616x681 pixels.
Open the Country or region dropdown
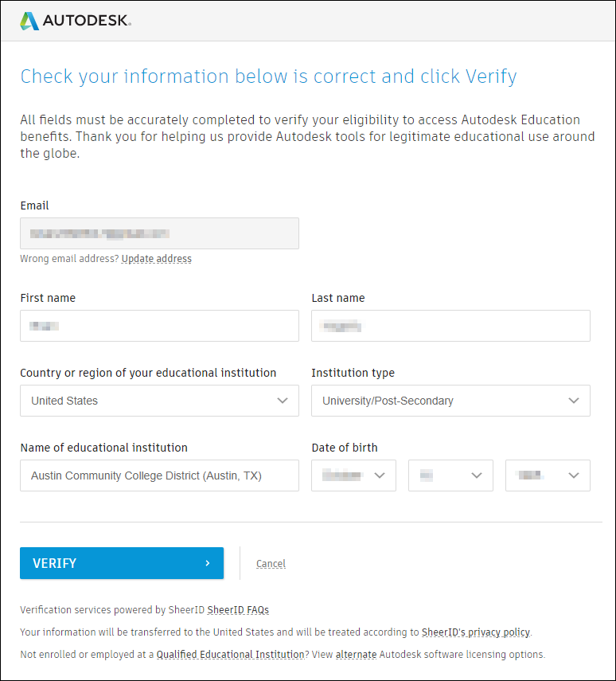(159, 401)
